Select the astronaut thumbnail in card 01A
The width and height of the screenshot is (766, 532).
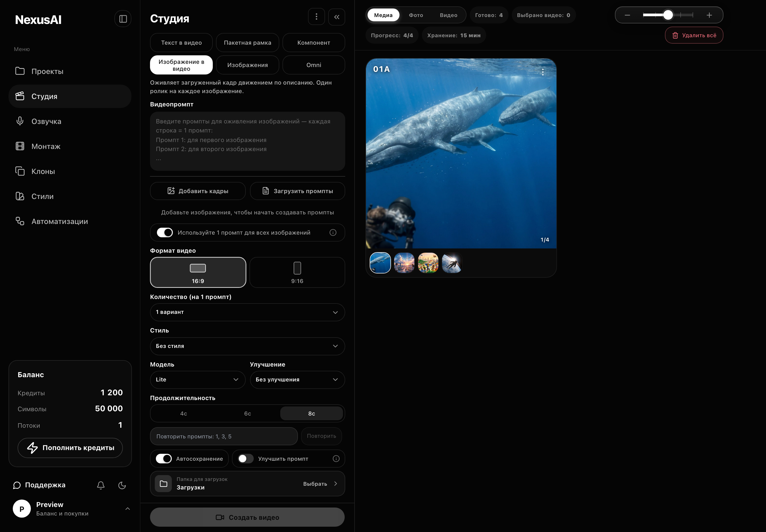(x=452, y=263)
